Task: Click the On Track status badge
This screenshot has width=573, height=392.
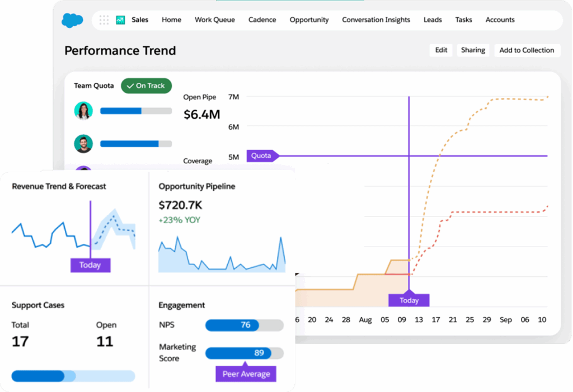Action: click(x=146, y=86)
